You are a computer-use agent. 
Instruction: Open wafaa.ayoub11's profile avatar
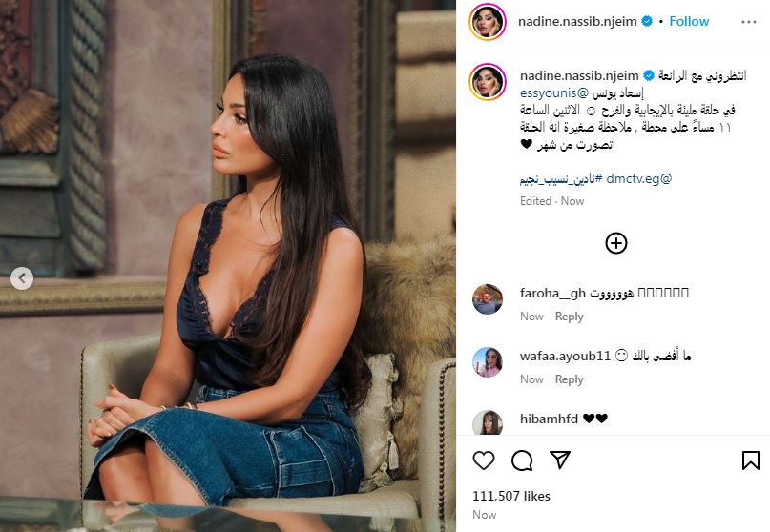point(488,361)
